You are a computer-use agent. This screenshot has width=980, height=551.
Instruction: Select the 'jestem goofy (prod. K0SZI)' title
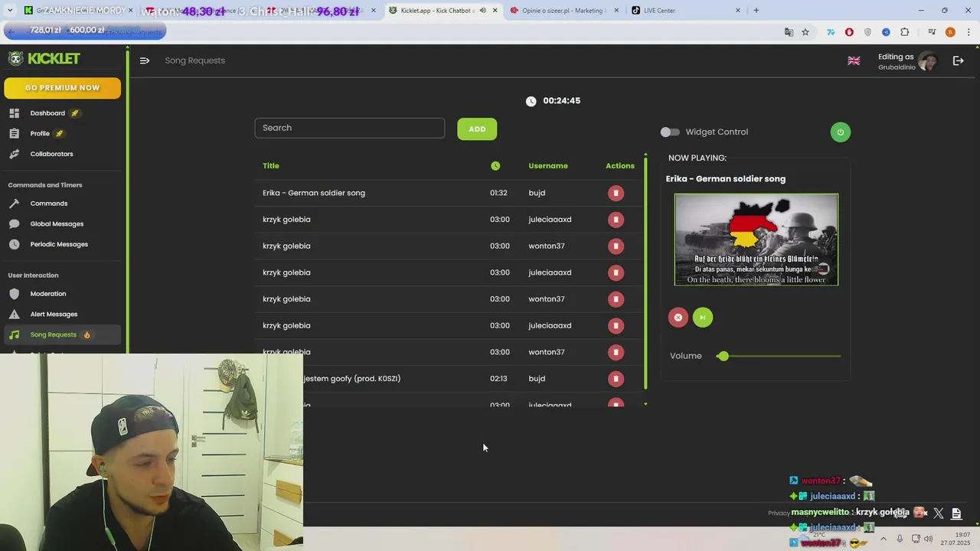352,379
